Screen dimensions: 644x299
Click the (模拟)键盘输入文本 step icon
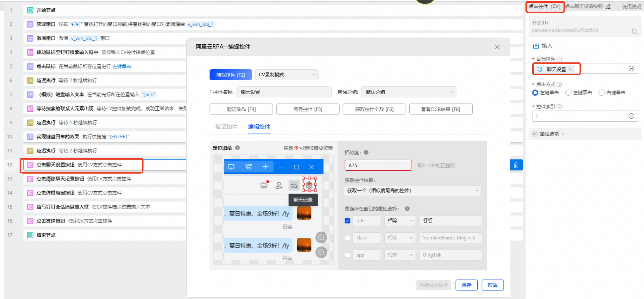pos(30,95)
